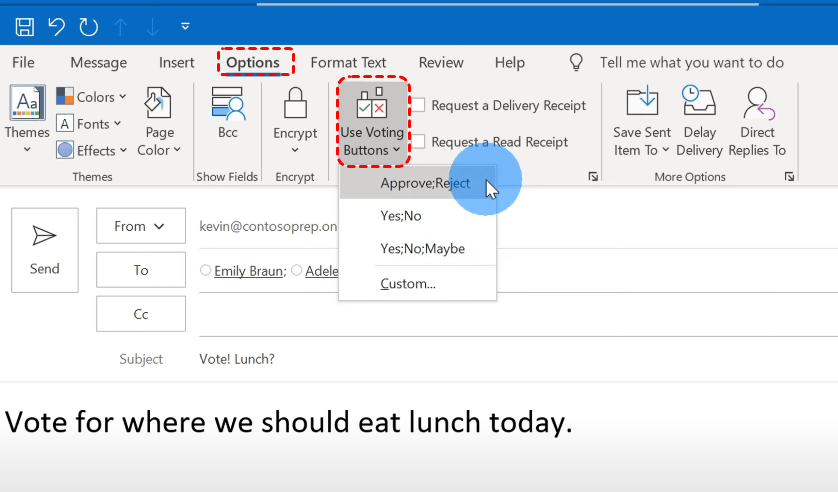Click the Save icon in quick access toolbar

tap(25, 27)
